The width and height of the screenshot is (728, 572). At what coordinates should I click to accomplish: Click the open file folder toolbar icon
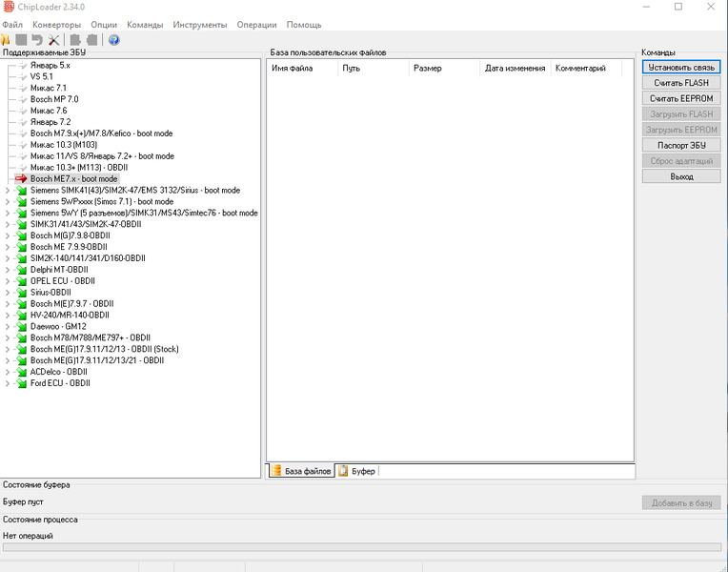(x=5, y=40)
